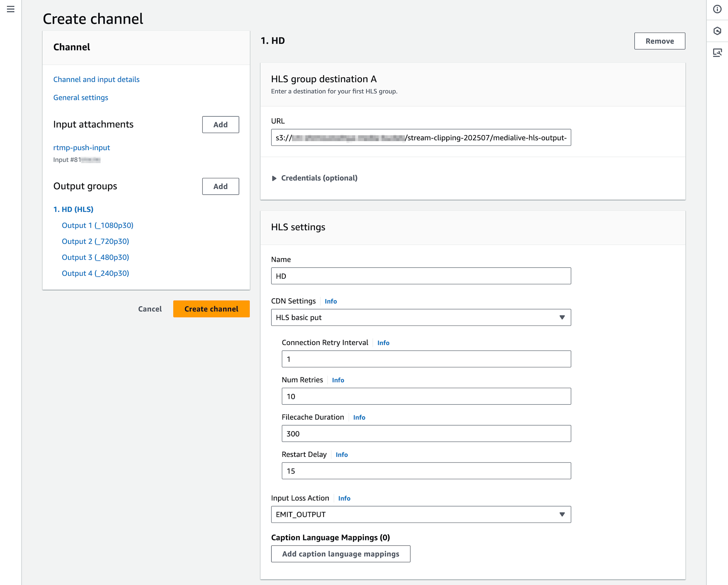Open General settings link
This screenshot has width=728, height=585.
pos(81,98)
